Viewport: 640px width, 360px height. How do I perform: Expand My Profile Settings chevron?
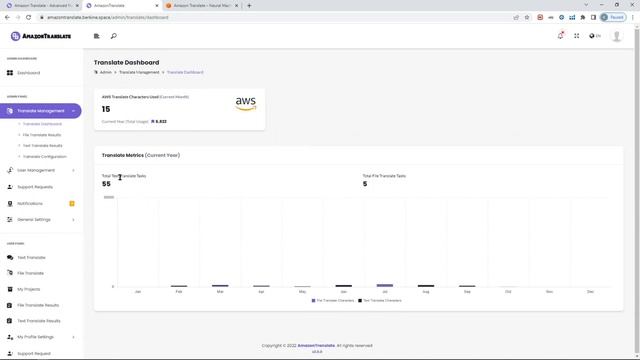(73, 337)
